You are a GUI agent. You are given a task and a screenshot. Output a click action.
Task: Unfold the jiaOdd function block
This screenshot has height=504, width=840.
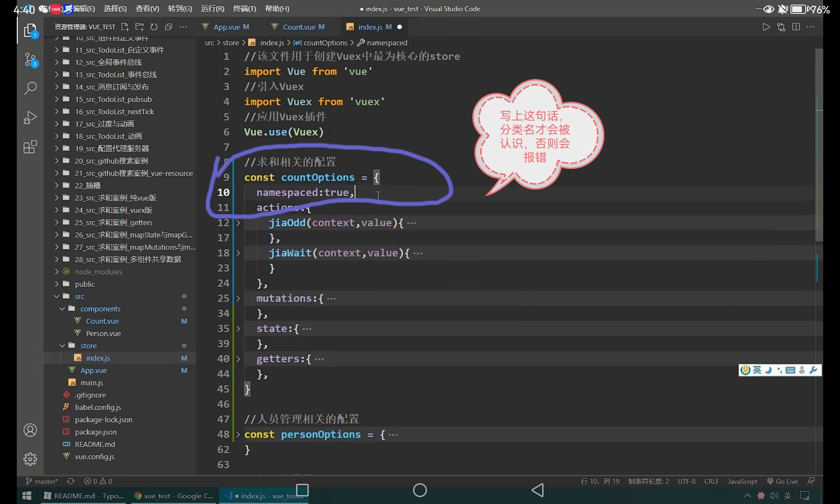238,223
